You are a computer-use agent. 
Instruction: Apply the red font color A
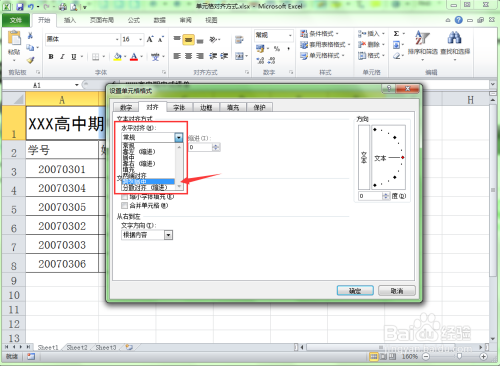134,57
